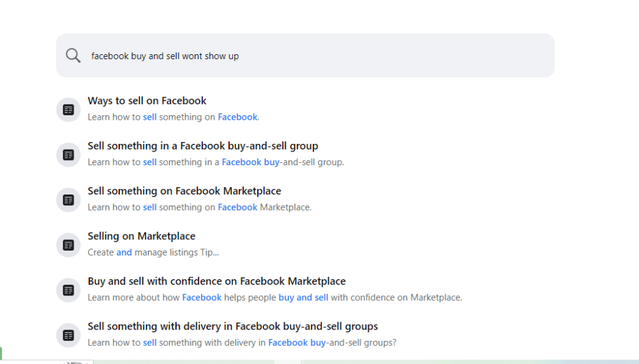Open 'Sell something in a Facebook buy-and-sell group' result
The width and height of the screenshot is (639, 364).
click(203, 146)
